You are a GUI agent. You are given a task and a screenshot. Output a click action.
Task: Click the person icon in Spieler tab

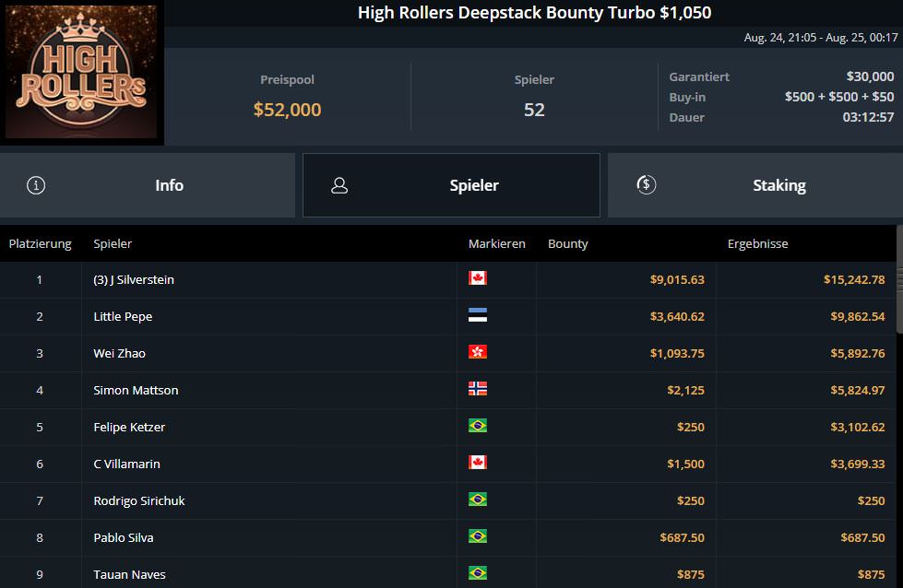point(339,185)
